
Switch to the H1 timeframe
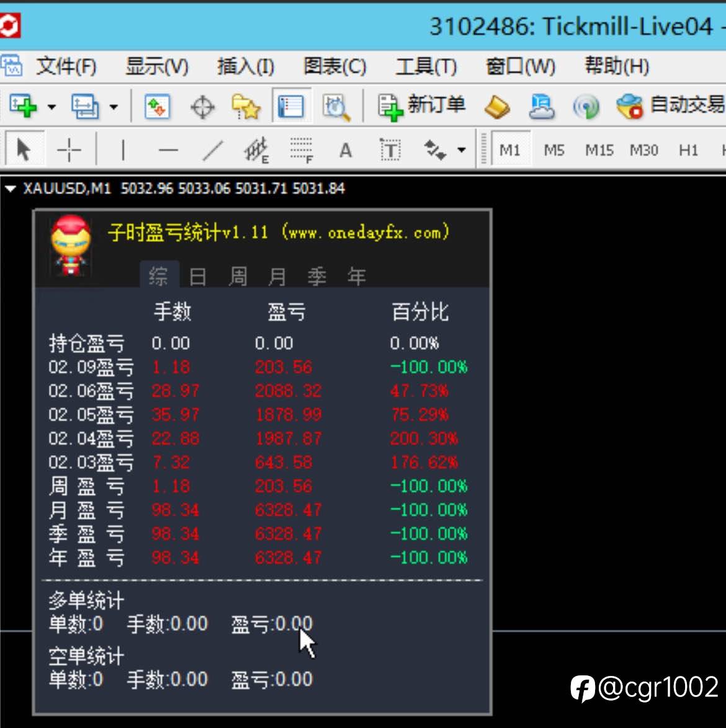688,151
